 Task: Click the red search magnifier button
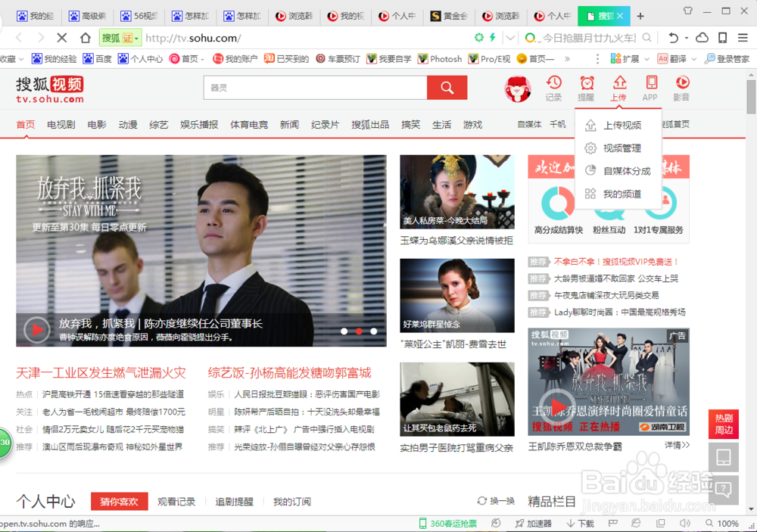(x=447, y=87)
